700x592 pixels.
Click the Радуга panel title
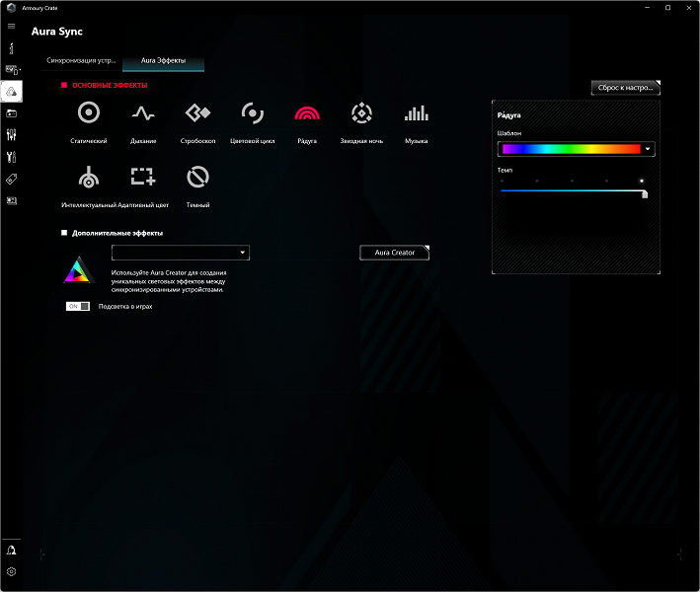point(508,115)
